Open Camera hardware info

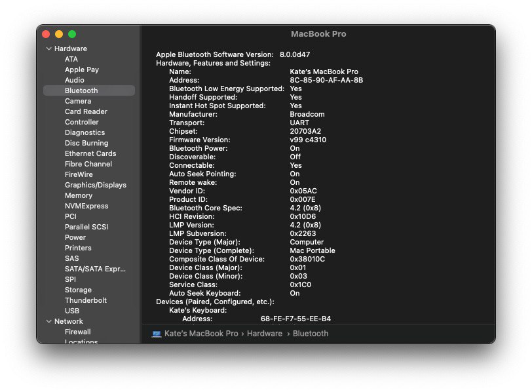(x=78, y=101)
